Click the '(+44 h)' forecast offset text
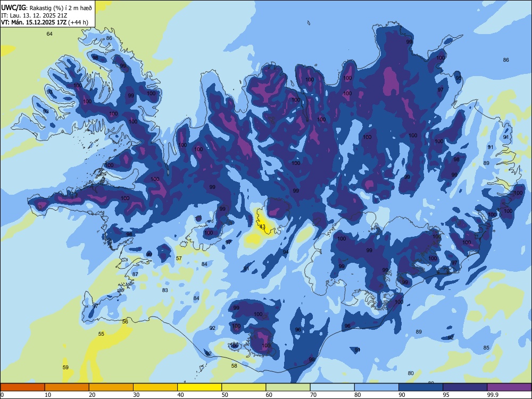 point(78,22)
